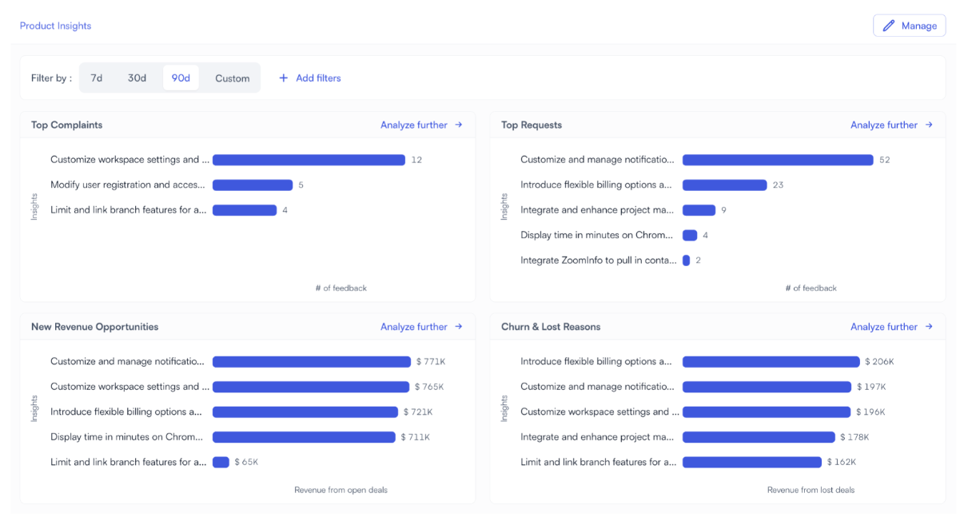The height and width of the screenshot is (521, 980).
Task: Click 'Limit and link branch features' in Churn & Lost Reasons
Action: pyautogui.click(x=599, y=462)
